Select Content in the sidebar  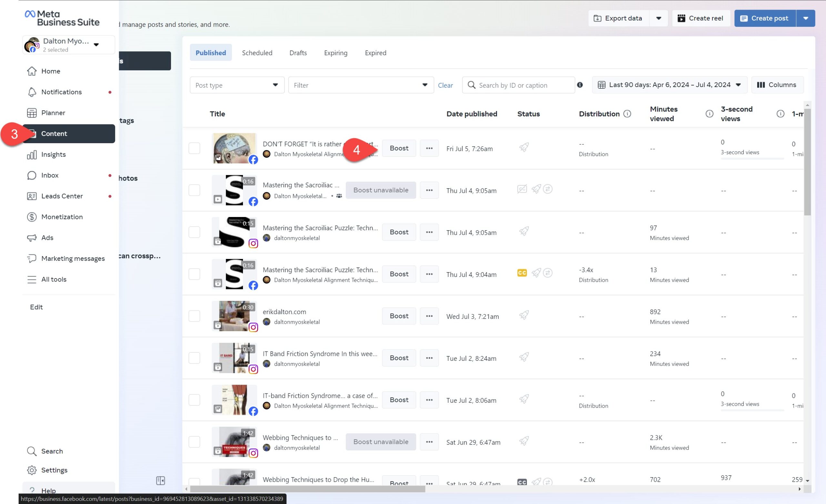69,134
